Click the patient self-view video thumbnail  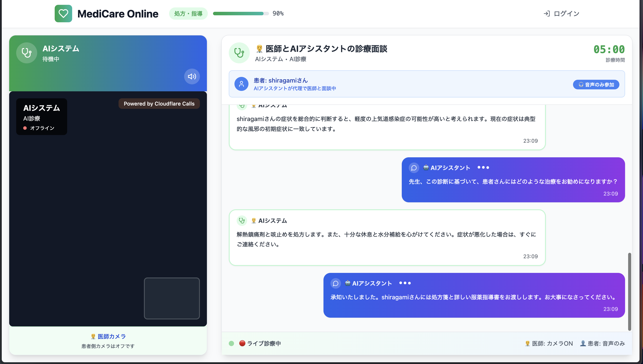tap(172, 298)
